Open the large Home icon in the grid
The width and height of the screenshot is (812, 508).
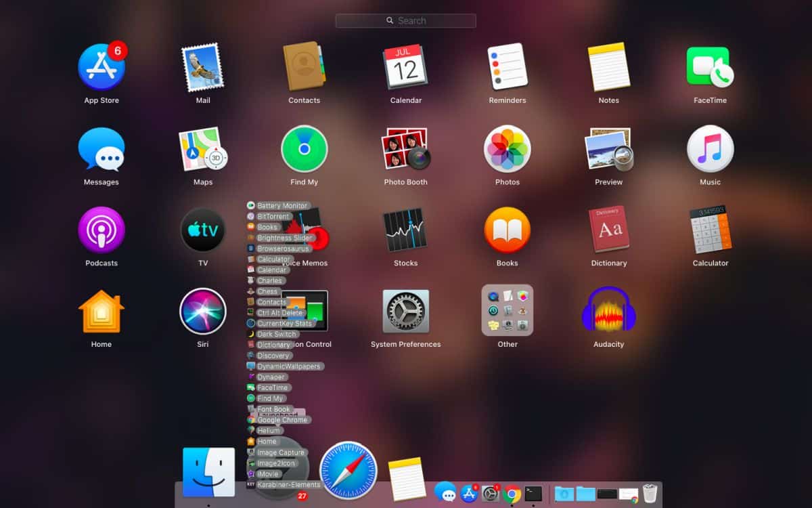pyautogui.click(x=101, y=312)
